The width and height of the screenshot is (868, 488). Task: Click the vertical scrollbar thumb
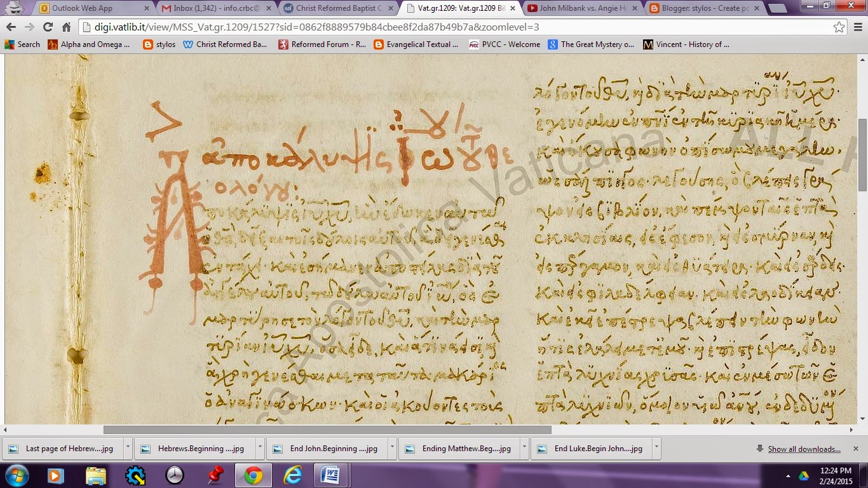pos(862,154)
